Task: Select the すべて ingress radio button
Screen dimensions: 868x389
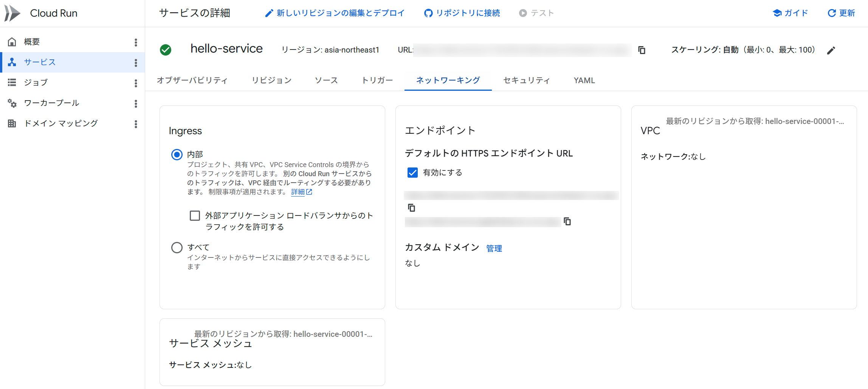Action: tap(177, 248)
